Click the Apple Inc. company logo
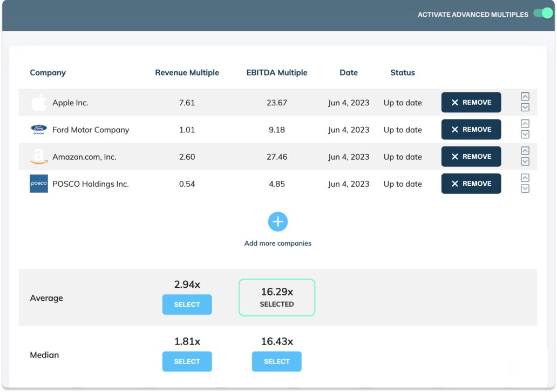 38,102
